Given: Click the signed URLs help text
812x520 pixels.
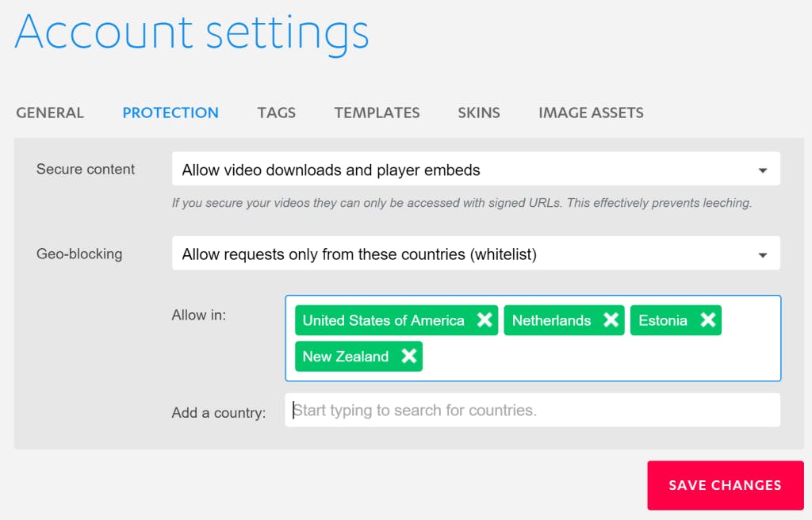Looking at the screenshot, I should coord(462,203).
